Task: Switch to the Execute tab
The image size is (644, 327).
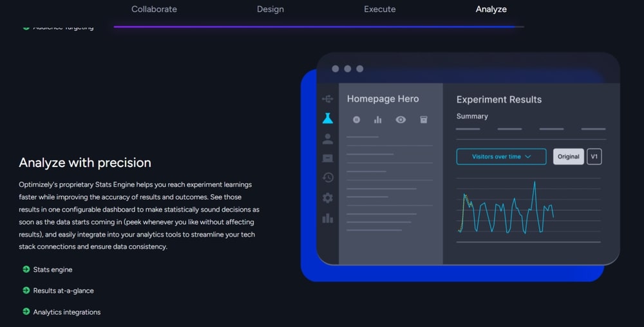Action: coord(379,9)
